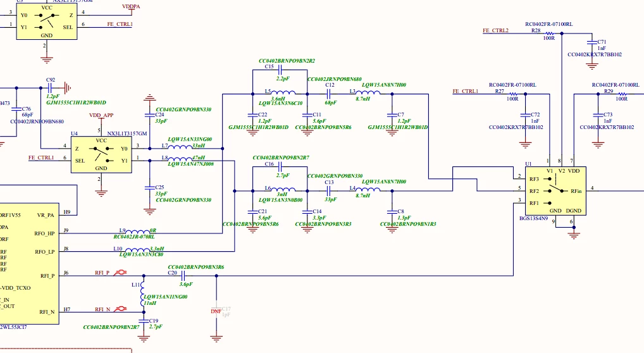Select the U1 BGS13S4N9 RF switch symbol
The height and width of the screenshot is (353, 644).
(x=555, y=190)
